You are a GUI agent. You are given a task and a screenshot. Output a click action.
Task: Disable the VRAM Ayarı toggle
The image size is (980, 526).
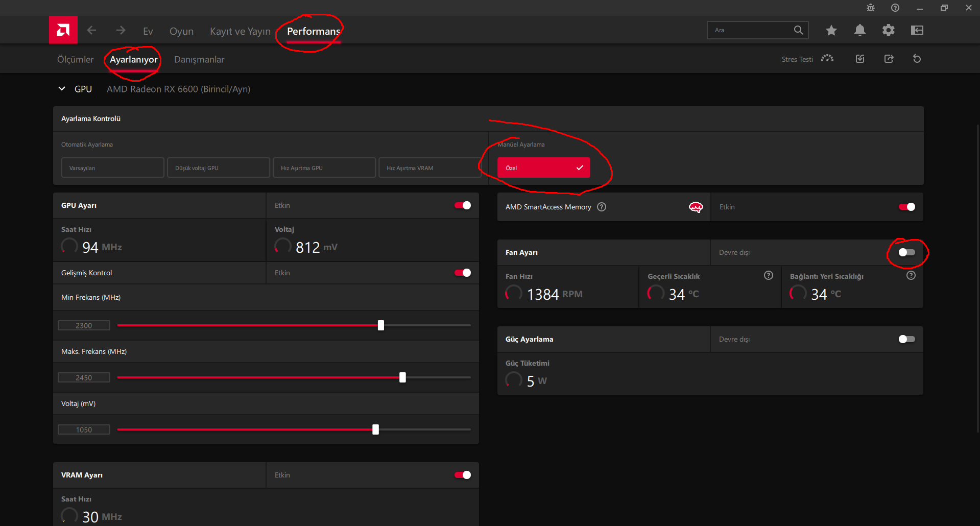pos(463,475)
